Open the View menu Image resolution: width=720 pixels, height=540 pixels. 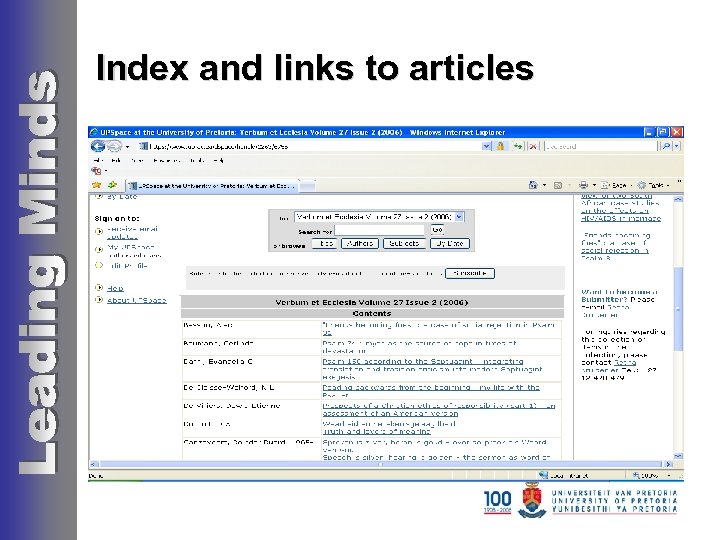click(x=136, y=160)
